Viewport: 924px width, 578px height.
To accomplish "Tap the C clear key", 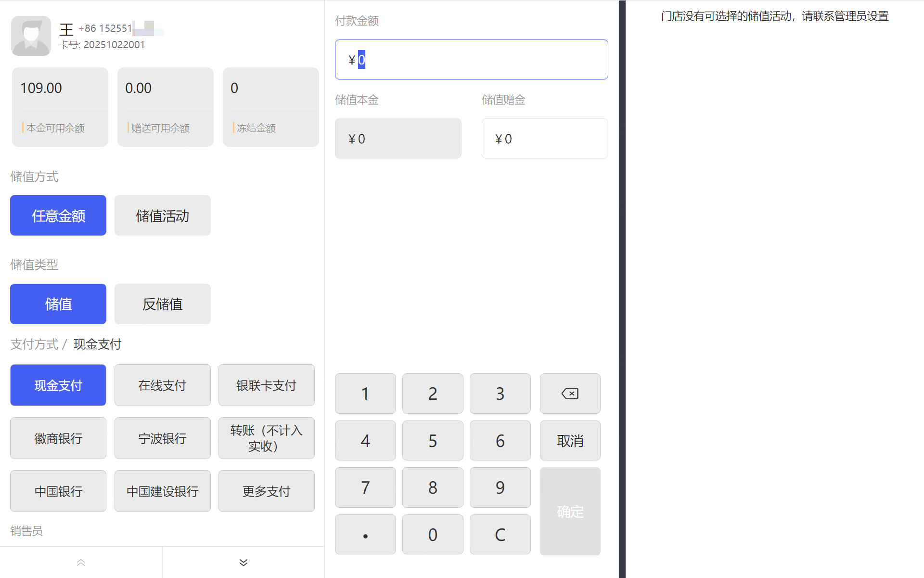I will pos(500,535).
